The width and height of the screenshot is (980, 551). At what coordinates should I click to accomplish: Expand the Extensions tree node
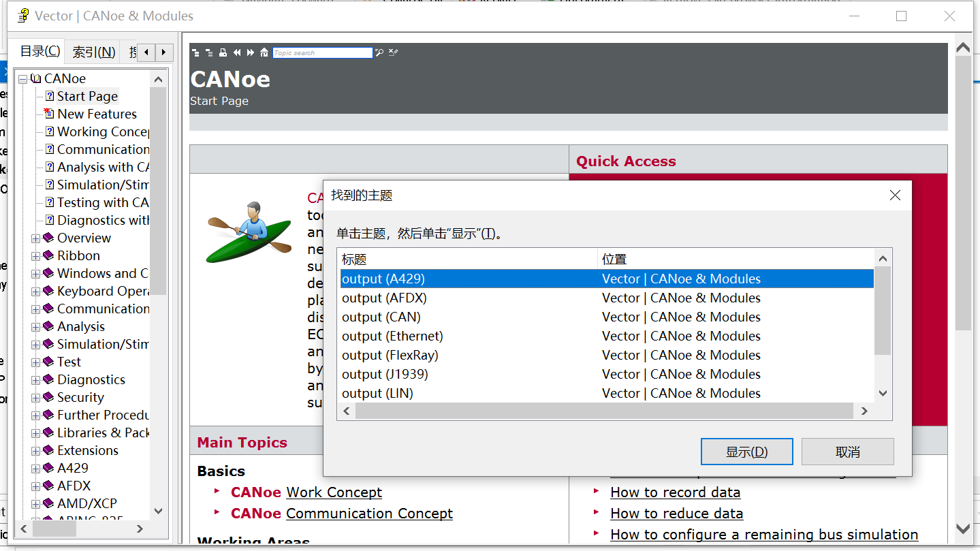(x=35, y=451)
